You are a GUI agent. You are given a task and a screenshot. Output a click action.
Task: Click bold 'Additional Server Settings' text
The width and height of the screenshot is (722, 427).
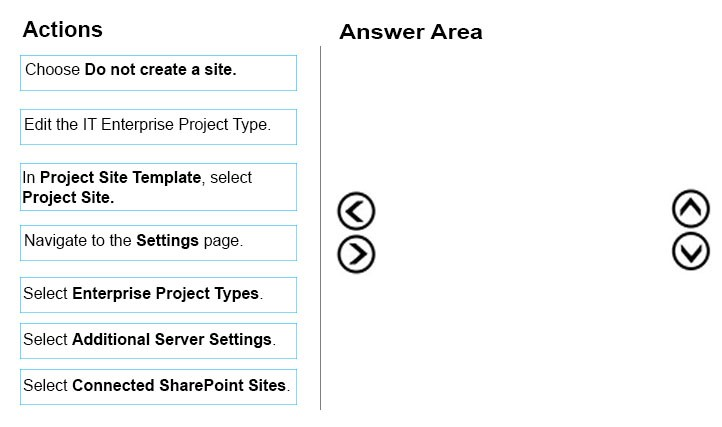pyautogui.click(x=172, y=339)
